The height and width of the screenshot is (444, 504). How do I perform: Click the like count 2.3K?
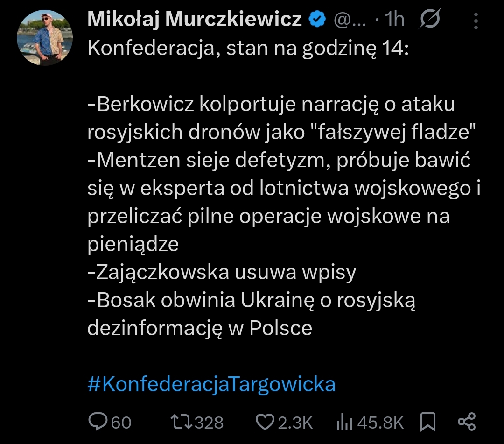[x=295, y=423]
